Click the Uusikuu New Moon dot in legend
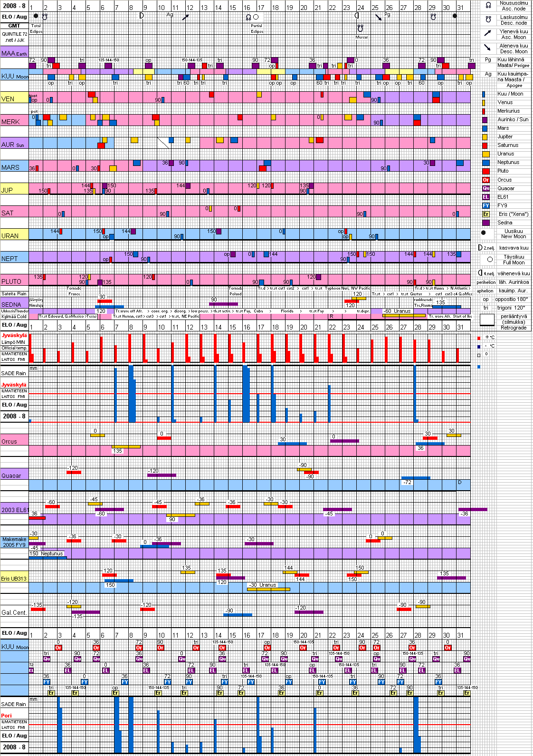Image resolution: width=533 pixels, height=756 pixels. pos(484,233)
